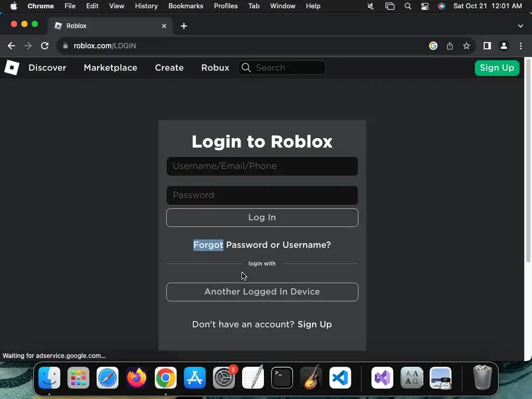Click the magnifier in Roblox search

(x=246, y=68)
